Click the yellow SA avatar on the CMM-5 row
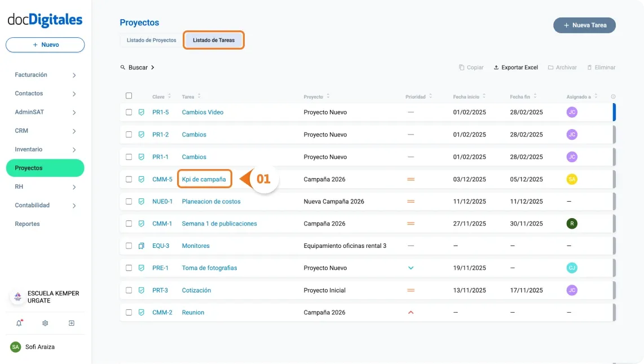The height and width of the screenshot is (364, 644). coord(572,179)
